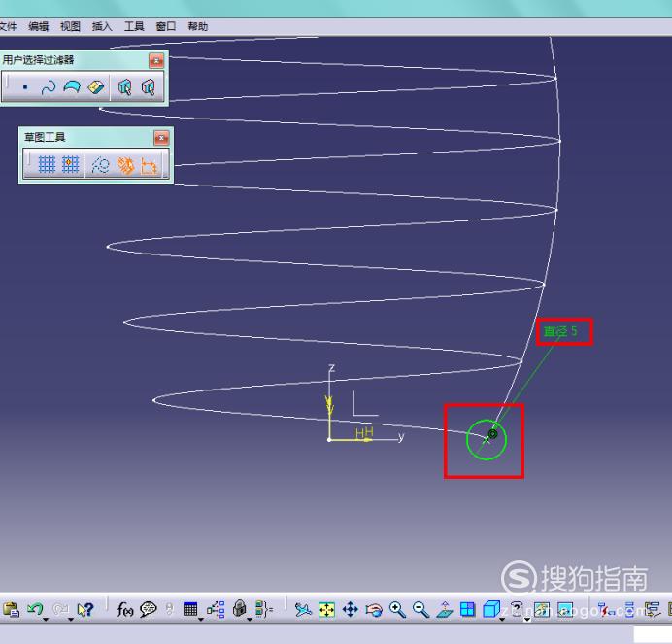Toggle the sketch grid display
672x644 pixels.
click(47, 165)
